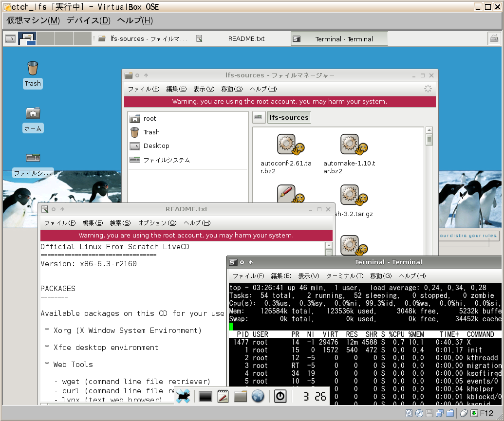Open 仮想マシン(M) VirtualBox menu
Image resolution: width=504 pixels, height=421 pixels.
(33, 20)
